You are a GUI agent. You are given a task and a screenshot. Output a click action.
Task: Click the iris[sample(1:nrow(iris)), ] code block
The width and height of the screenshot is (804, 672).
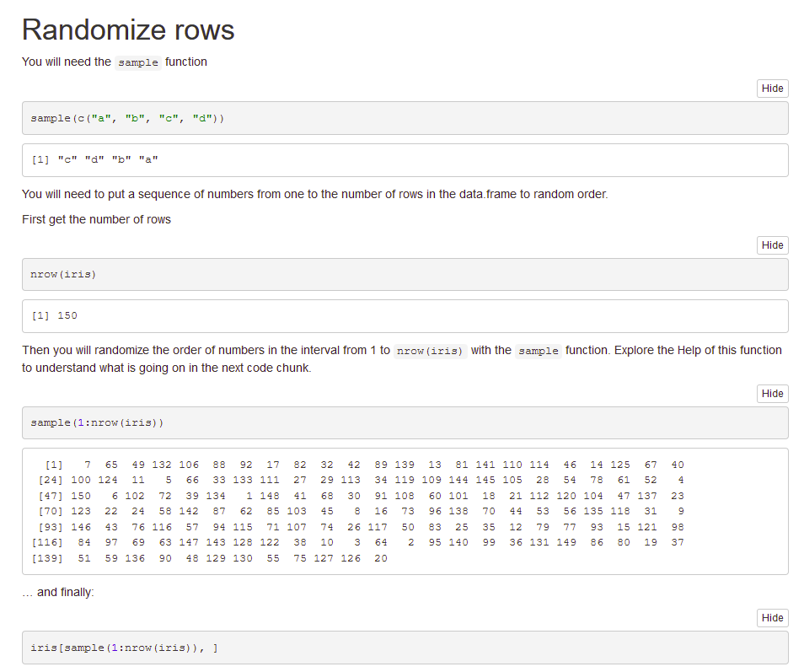click(405, 648)
